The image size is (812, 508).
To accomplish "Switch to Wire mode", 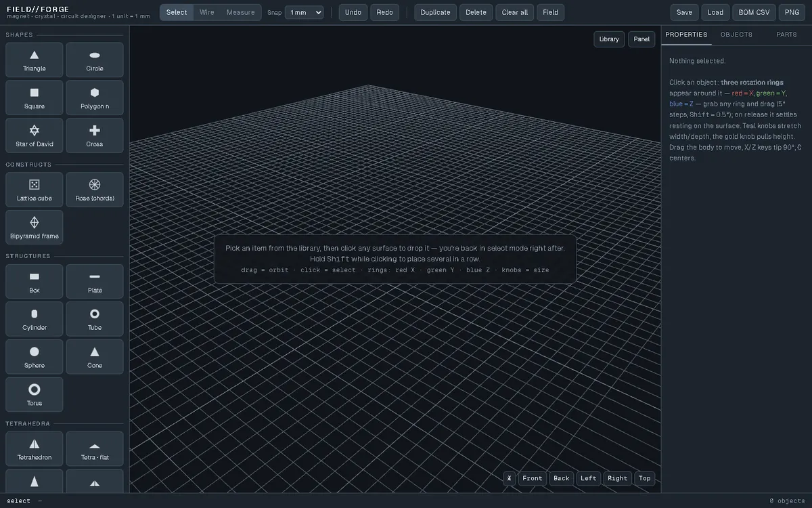I will point(207,12).
